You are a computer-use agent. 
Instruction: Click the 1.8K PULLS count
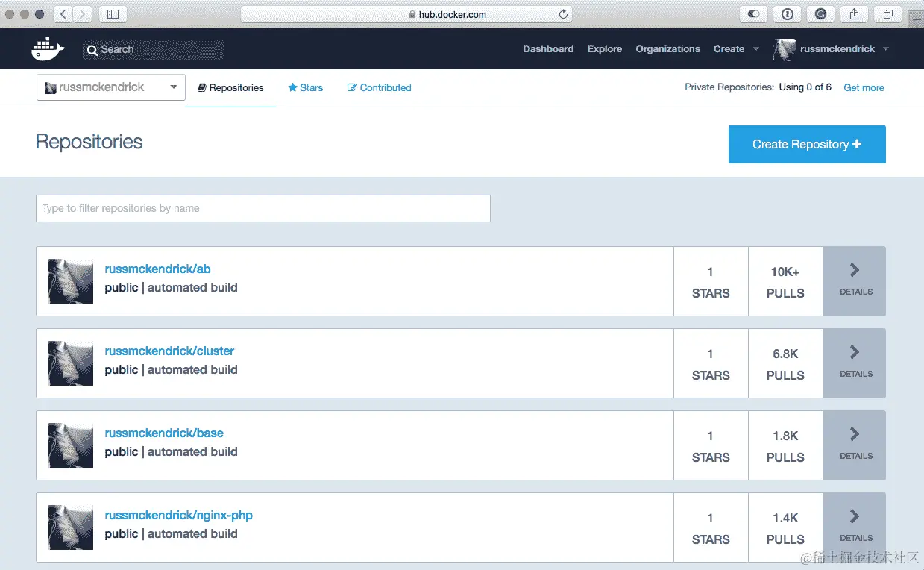coord(785,446)
